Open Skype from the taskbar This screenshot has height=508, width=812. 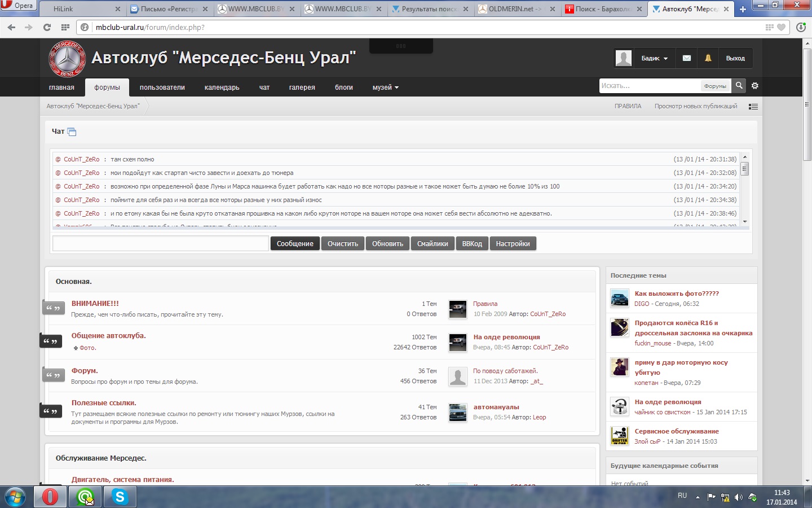point(120,497)
